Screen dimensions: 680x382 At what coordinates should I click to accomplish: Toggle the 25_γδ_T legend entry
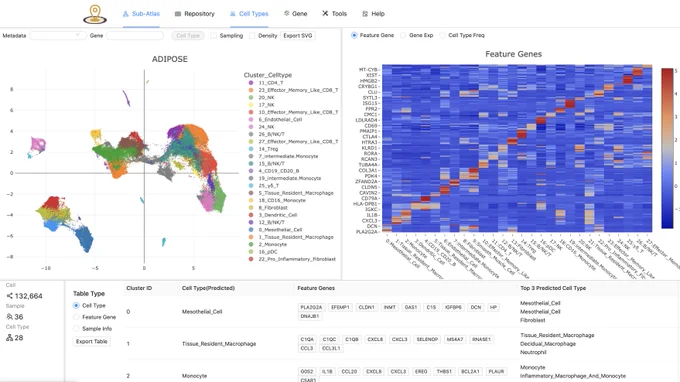tap(263, 186)
